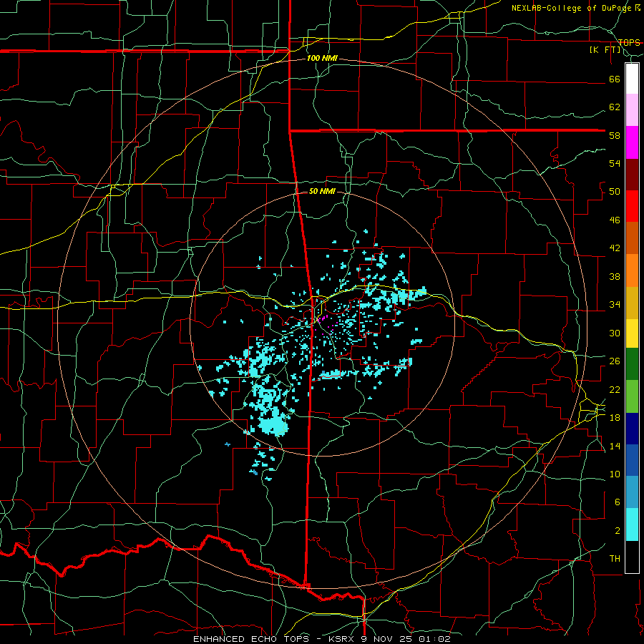Image resolution: width=644 pixels, height=644 pixels.
Task: Click the bright red legend swatch
Action: point(632,206)
